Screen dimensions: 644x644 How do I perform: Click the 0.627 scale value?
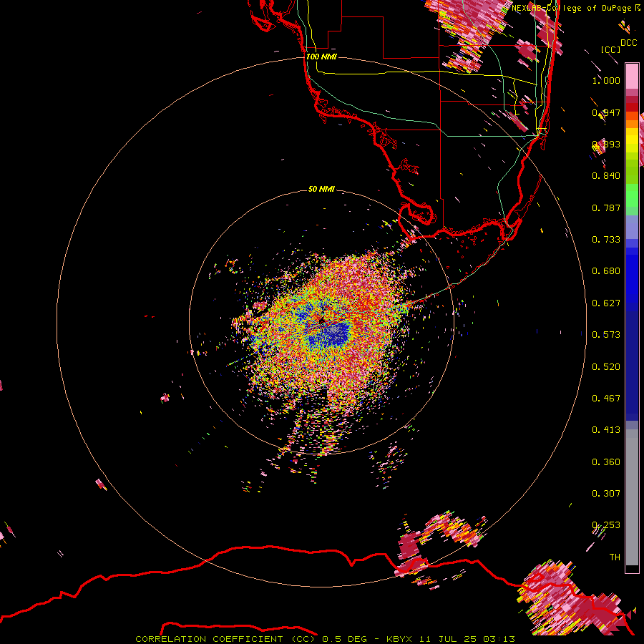606,303
